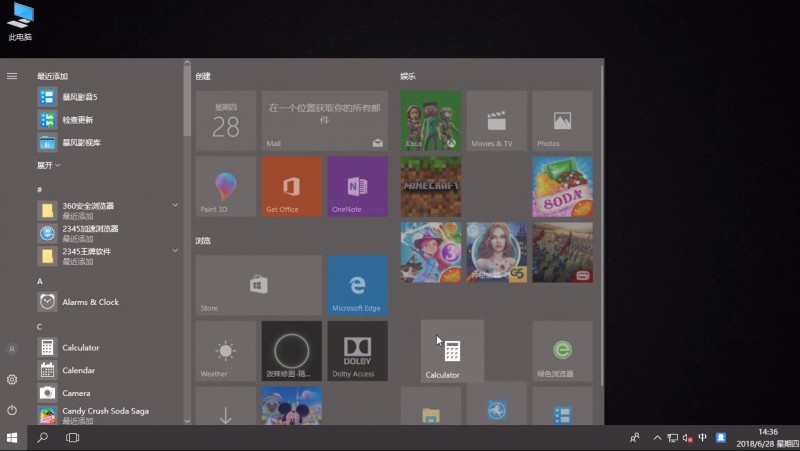Open the Xbox tile

coord(431,121)
